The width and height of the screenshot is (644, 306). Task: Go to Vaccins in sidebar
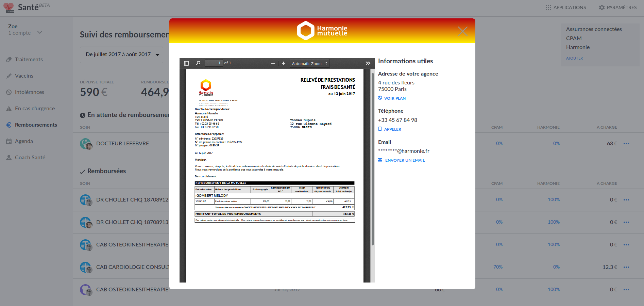[x=24, y=76]
